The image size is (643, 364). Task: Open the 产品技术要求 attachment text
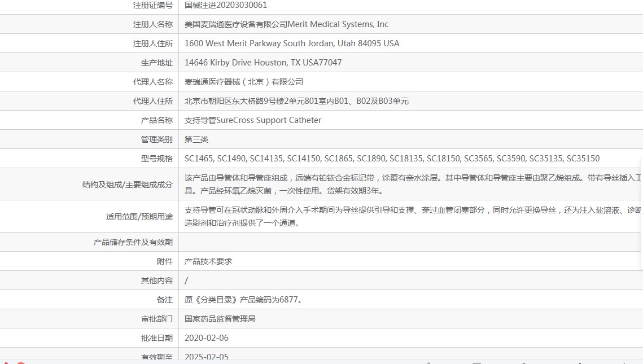208,261
